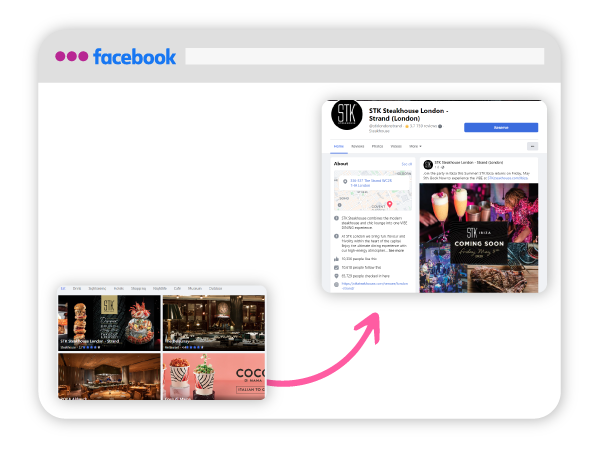Open the Home tab on STK page
600x450 pixels.
[339, 146]
